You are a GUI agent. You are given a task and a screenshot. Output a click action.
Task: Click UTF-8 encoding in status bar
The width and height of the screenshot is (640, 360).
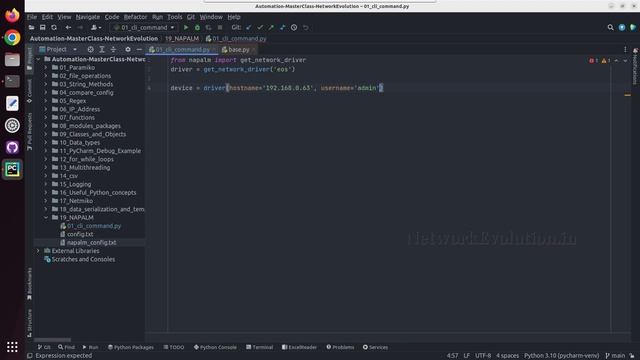point(483,356)
